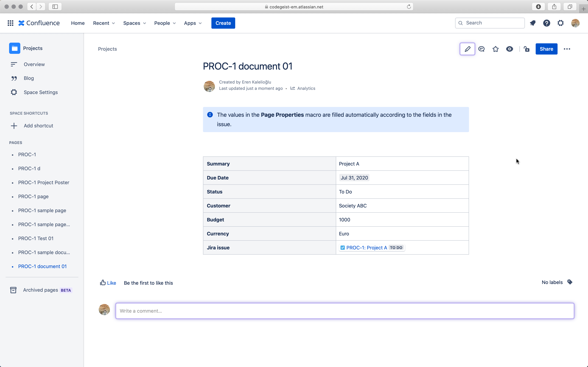Click the pencil edit page icon
588x367 pixels.
pos(467,49)
